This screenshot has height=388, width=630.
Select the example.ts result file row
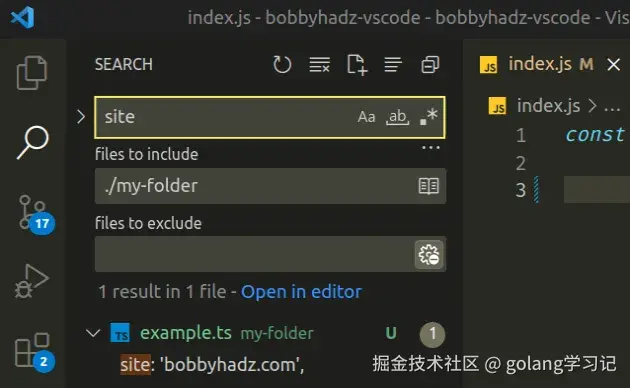[x=265, y=333]
